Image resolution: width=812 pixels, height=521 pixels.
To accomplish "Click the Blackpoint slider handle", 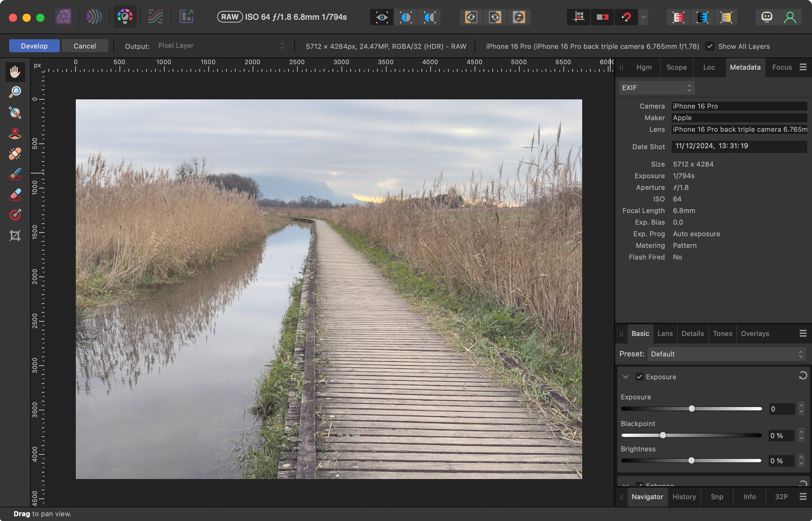I will point(663,435).
